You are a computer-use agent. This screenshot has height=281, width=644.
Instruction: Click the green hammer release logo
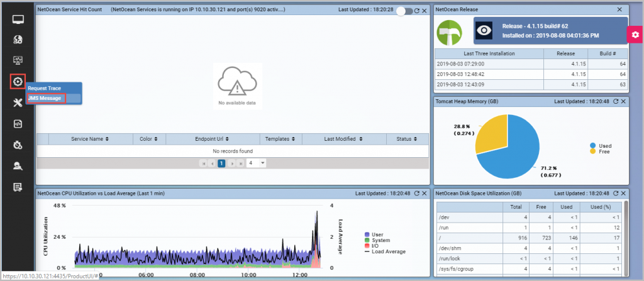click(449, 33)
